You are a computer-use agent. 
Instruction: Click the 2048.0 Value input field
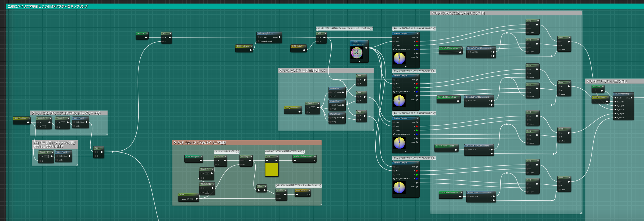pos(190,199)
